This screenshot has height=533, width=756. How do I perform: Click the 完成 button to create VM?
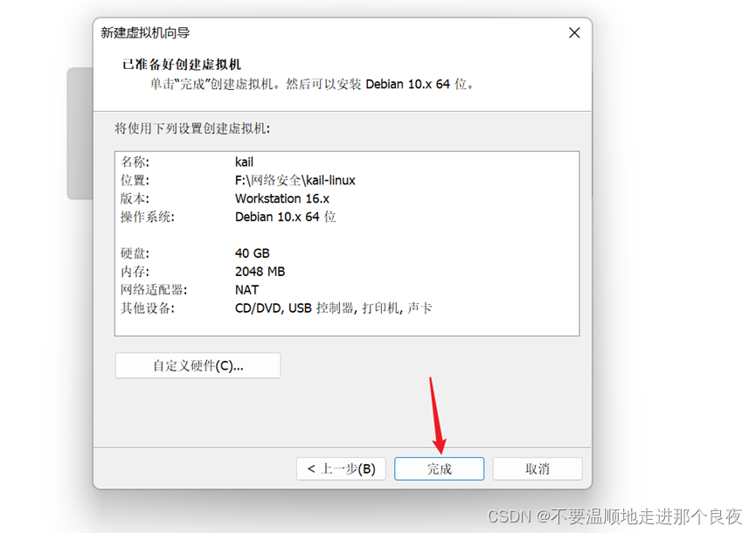click(x=439, y=468)
